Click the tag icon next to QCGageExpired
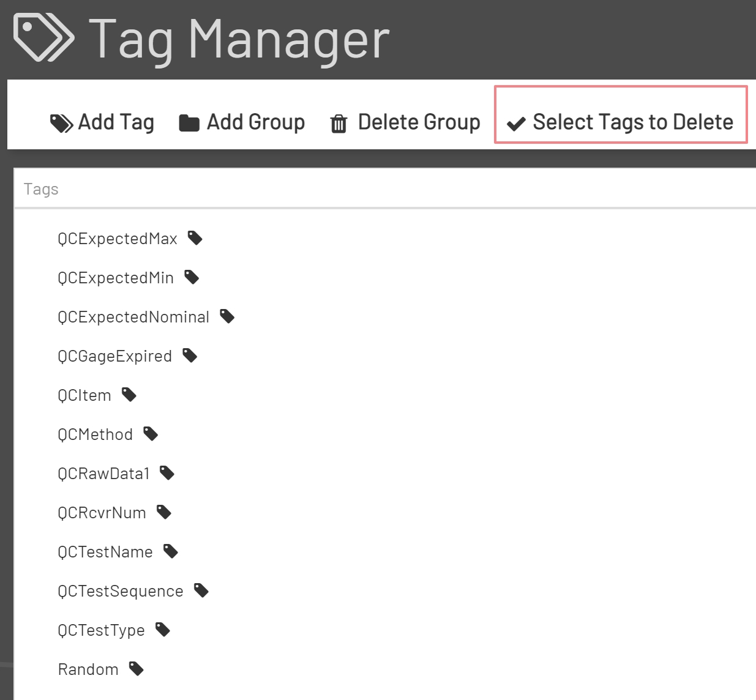Image resolution: width=756 pixels, height=700 pixels. pos(190,355)
